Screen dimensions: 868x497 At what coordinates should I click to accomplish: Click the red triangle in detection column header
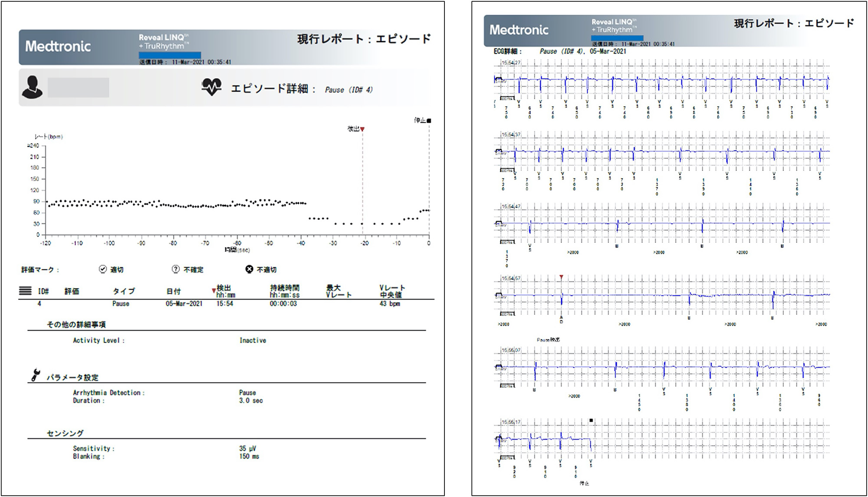click(x=214, y=291)
